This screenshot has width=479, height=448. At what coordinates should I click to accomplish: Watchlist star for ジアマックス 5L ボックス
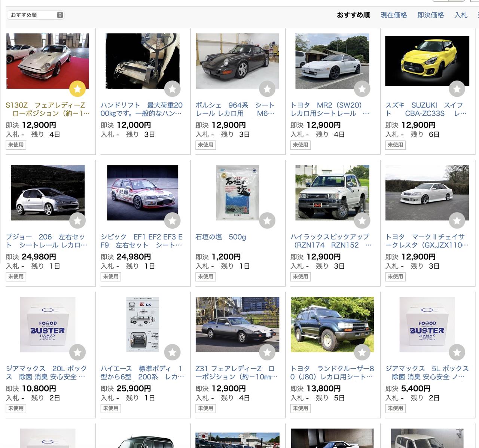[457, 352]
